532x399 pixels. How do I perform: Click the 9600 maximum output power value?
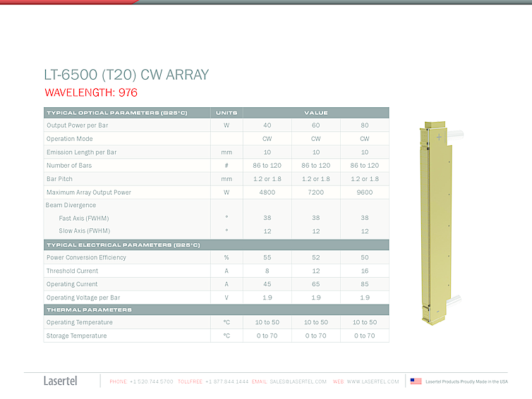[x=364, y=192]
